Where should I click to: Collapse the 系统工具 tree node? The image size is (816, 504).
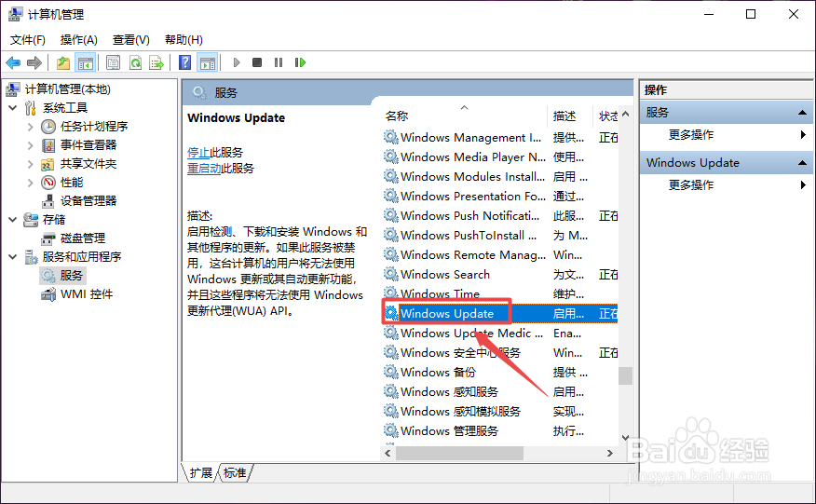point(13,108)
